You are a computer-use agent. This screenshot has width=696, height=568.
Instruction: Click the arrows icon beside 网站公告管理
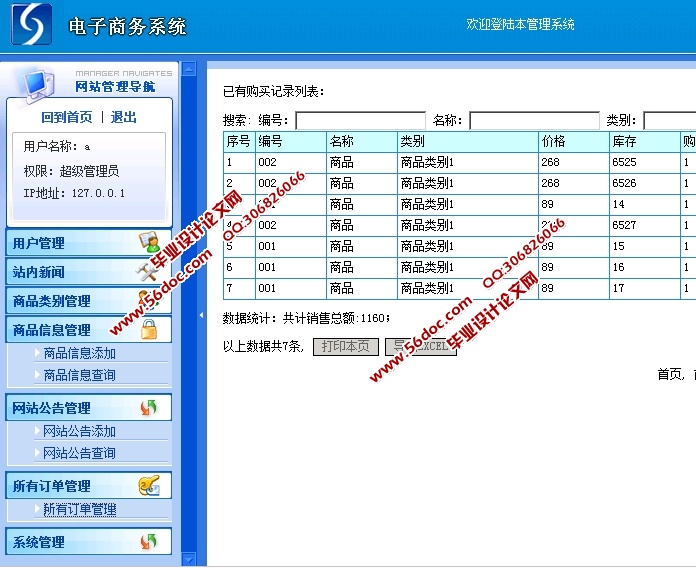pos(148,407)
